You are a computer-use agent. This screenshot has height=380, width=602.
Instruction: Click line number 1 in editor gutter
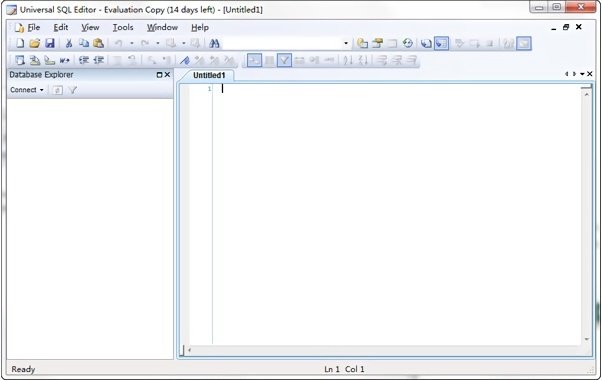pos(210,89)
